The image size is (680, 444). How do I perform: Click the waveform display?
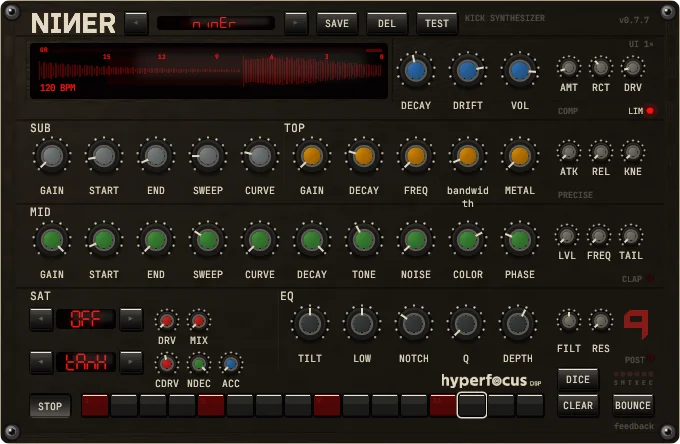pos(209,71)
